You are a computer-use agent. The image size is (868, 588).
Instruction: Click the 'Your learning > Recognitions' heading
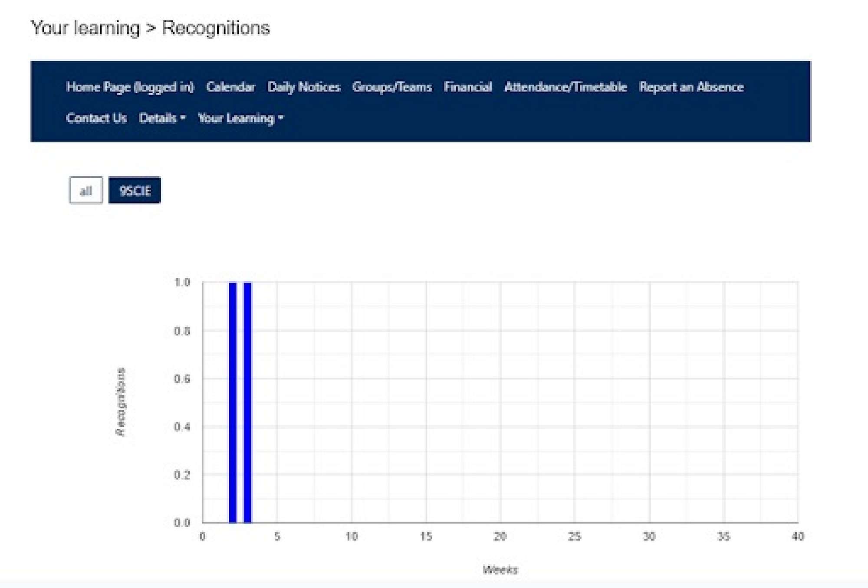coord(150,28)
